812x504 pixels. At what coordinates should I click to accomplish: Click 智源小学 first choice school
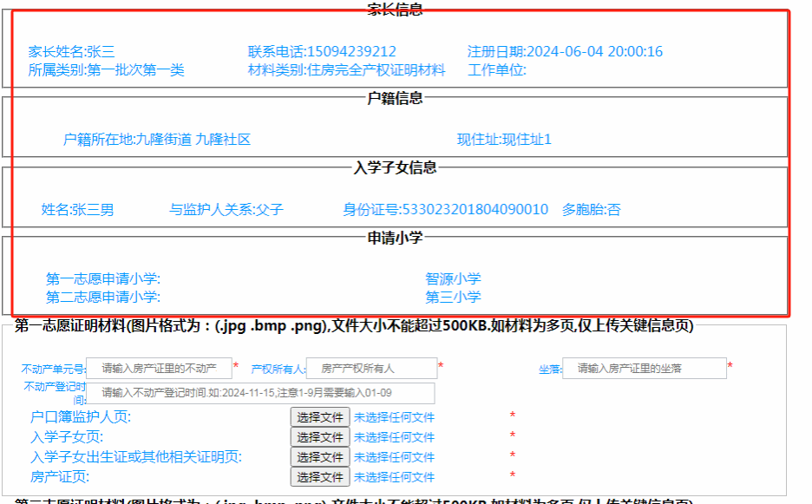[x=453, y=279]
